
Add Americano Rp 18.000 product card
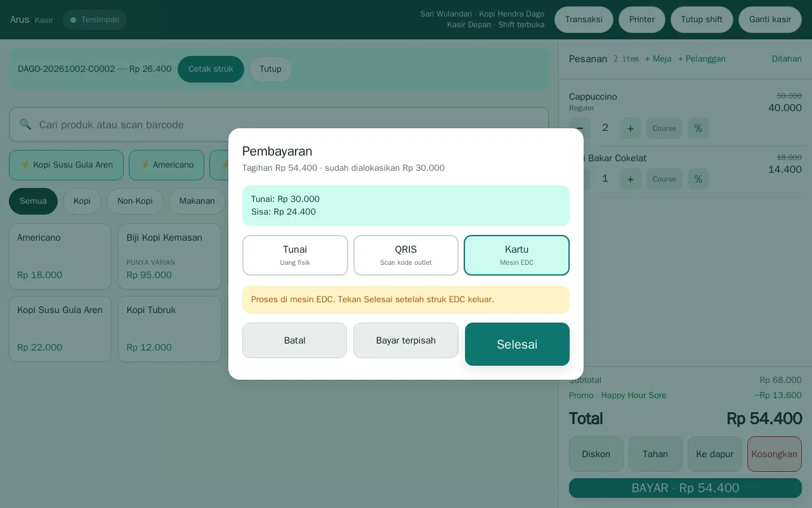point(60,257)
